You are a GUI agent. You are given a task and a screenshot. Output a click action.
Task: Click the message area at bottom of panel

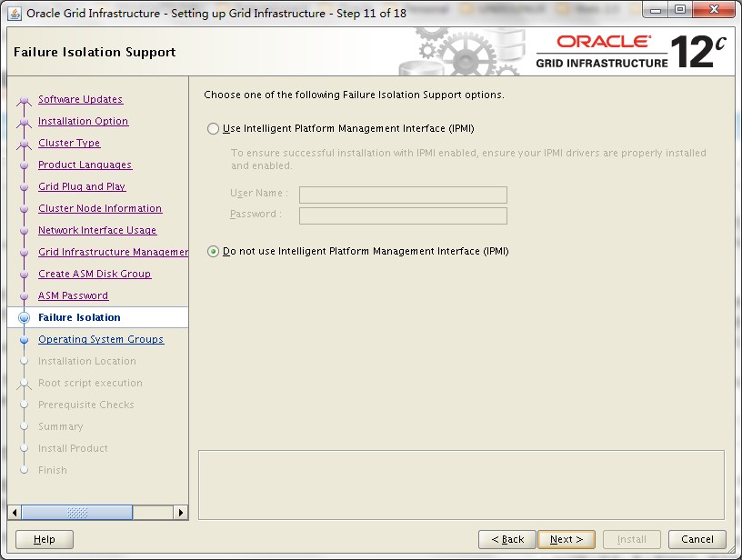coord(461,485)
